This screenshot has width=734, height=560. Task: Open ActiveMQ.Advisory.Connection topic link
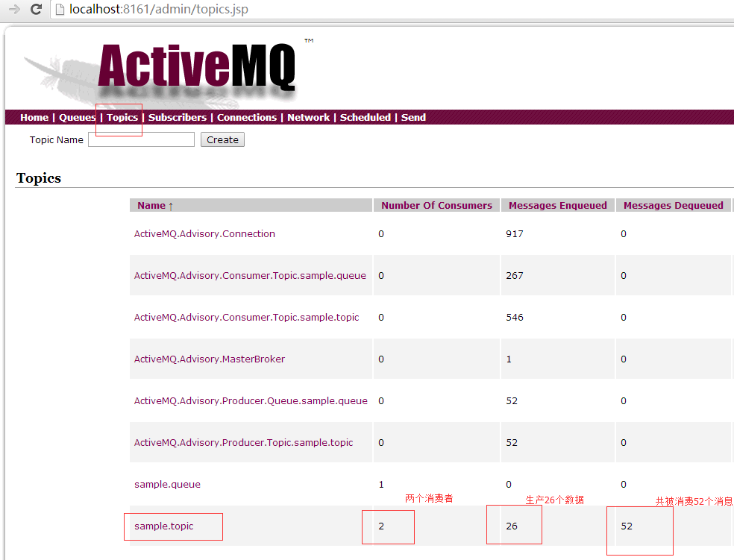click(x=204, y=234)
